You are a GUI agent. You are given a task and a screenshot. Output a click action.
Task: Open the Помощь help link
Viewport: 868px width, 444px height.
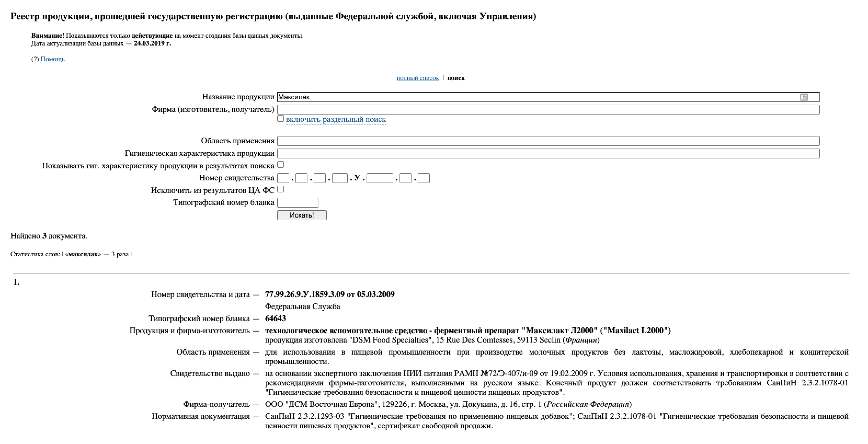pyautogui.click(x=53, y=59)
